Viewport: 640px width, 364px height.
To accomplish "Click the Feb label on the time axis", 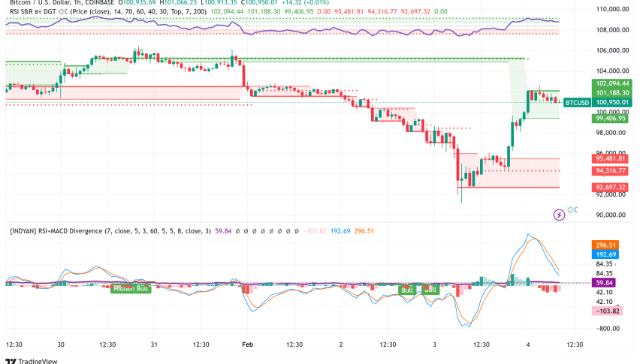I will pyautogui.click(x=247, y=344).
